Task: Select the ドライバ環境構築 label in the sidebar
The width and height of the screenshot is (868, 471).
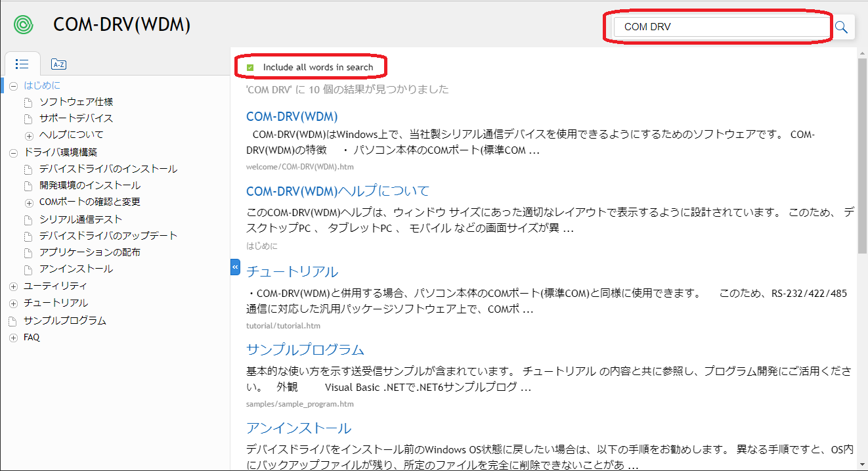Action: click(x=60, y=152)
